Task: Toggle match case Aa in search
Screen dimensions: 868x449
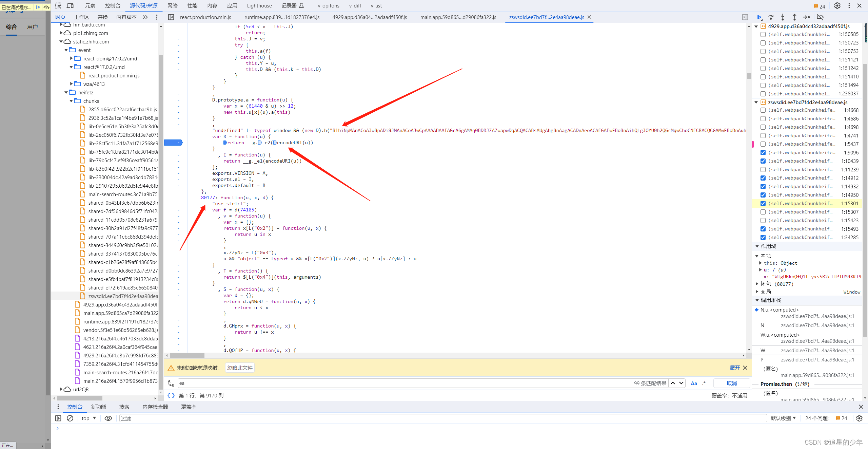Action: (694, 383)
